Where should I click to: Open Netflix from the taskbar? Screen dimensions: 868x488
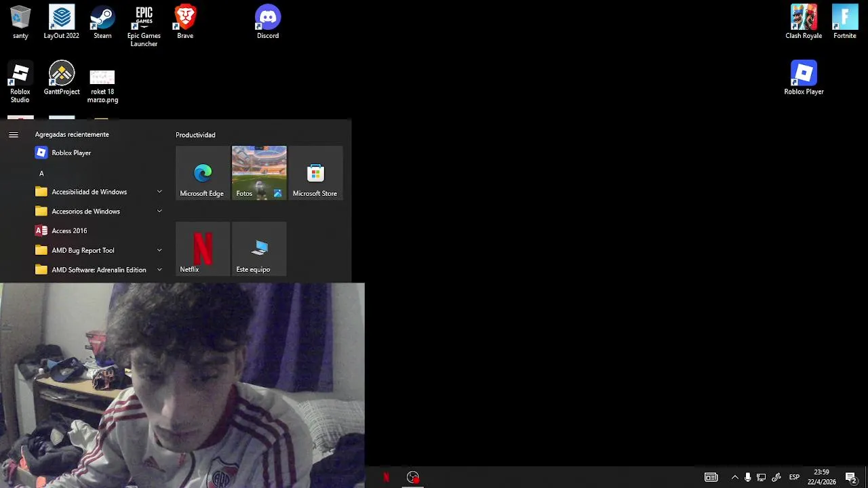tap(386, 477)
